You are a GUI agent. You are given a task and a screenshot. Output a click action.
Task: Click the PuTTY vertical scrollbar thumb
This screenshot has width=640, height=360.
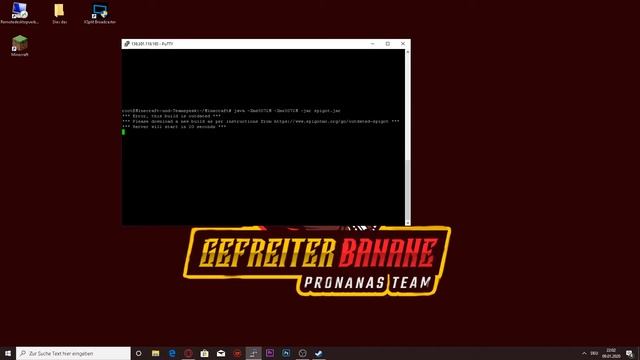(407, 190)
